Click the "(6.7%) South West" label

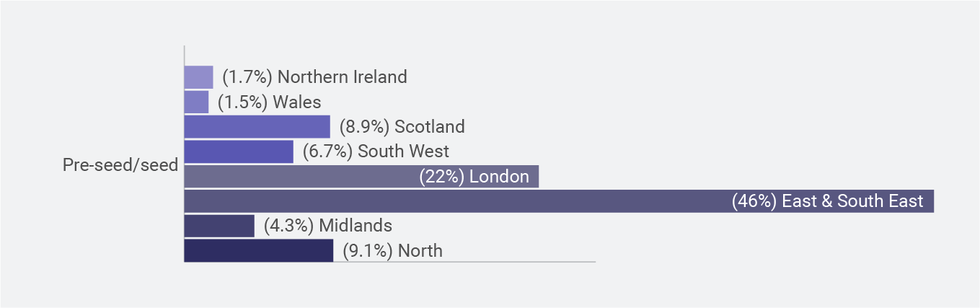click(375, 151)
